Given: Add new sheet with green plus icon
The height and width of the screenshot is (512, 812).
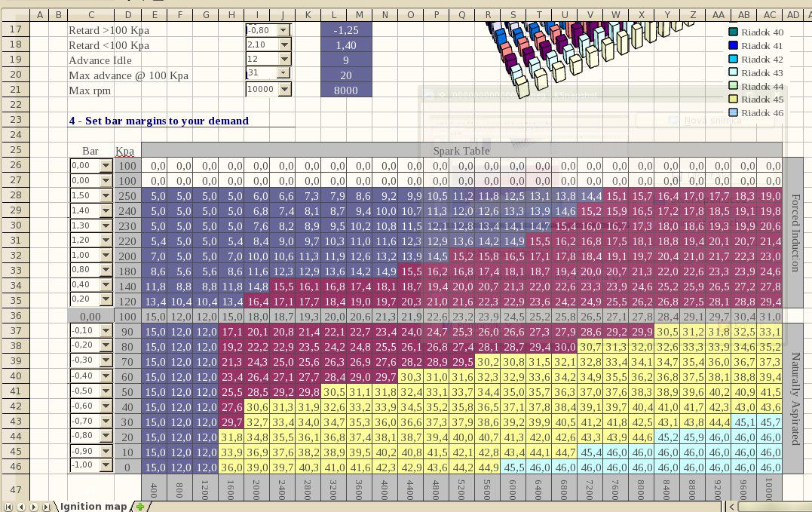Looking at the screenshot, I should 140,507.
